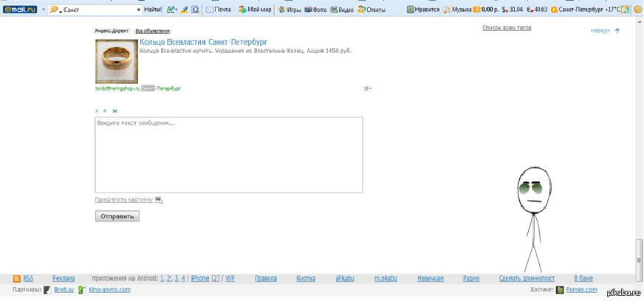Open the m.pikabu mobile link
The image size is (644, 301).
[386, 278]
